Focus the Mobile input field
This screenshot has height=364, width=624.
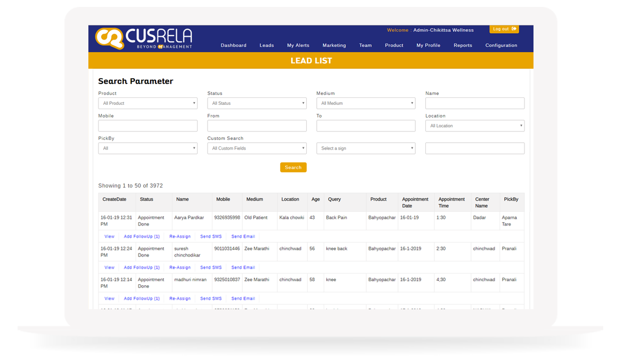pos(147,126)
